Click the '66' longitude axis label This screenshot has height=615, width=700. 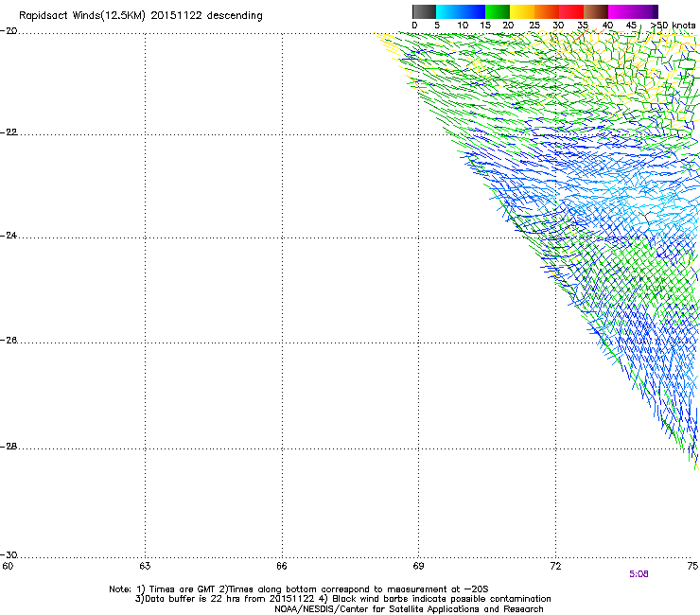coord(282,567)
